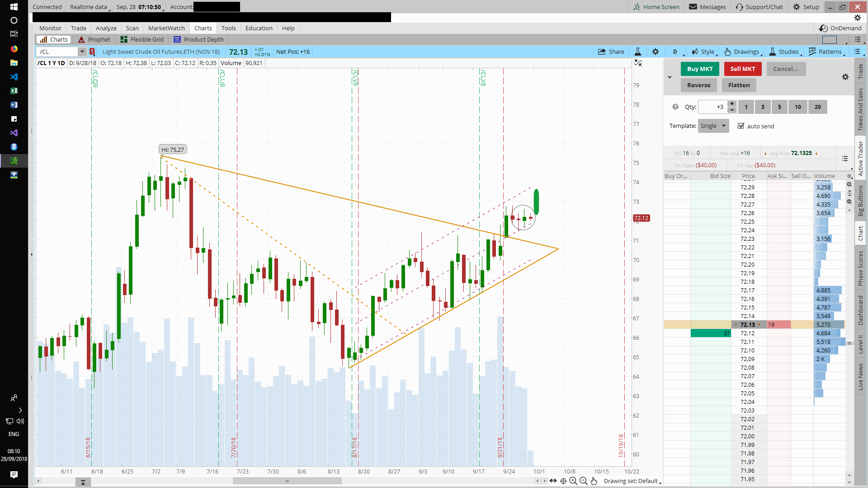Open the flask icon next to Share

pos(637,52)
